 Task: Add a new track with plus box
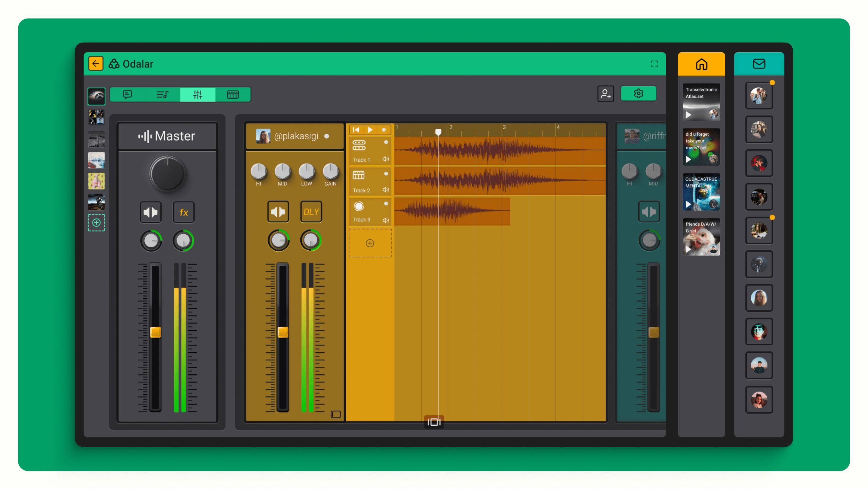[370, 243]
